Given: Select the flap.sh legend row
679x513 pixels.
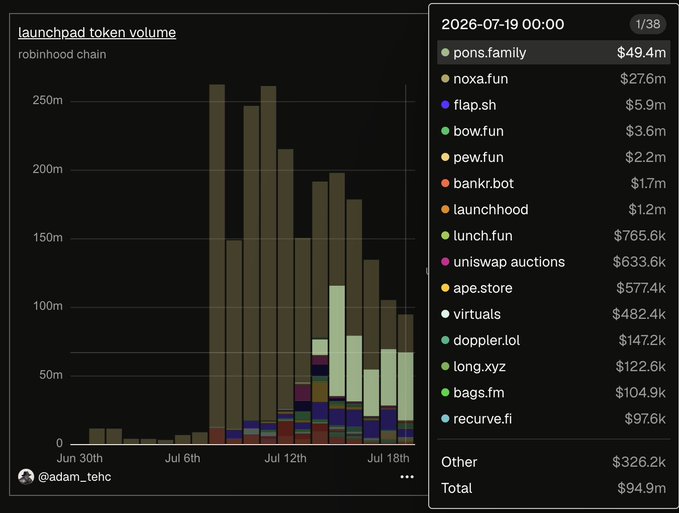Looking at the screenshot, I should pyautogui.click(x=553, y=105).
